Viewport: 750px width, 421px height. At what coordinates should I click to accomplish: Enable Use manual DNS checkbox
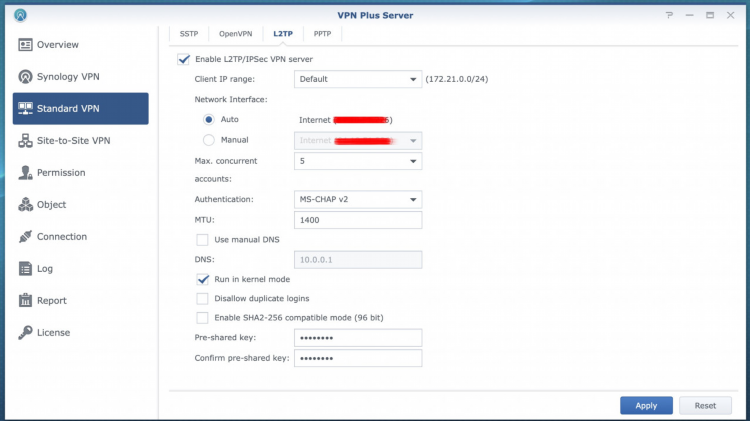(x=202, y=240)
